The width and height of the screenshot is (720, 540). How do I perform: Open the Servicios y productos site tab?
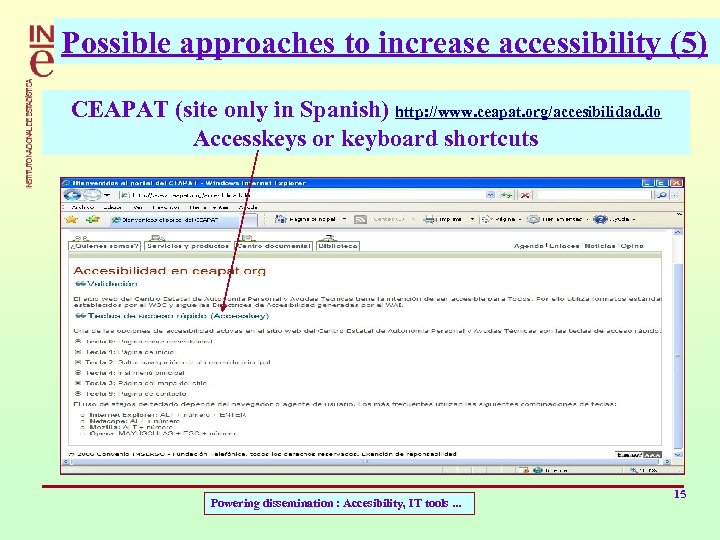click(188, 246)
